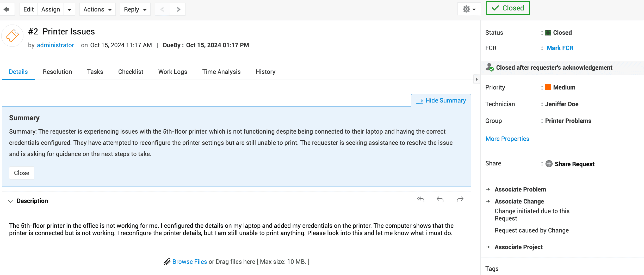644x275 pixels.
Task: Open the Actions dropdown menu
Action: click(x=97, y=9)
